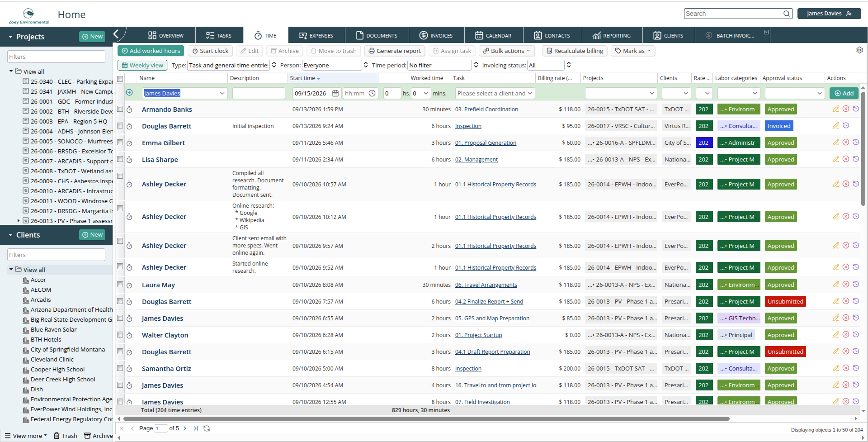Screen dimensions: 868x442
Task: Delete the Emma Gilbert time entry
Action: point(846,143)
